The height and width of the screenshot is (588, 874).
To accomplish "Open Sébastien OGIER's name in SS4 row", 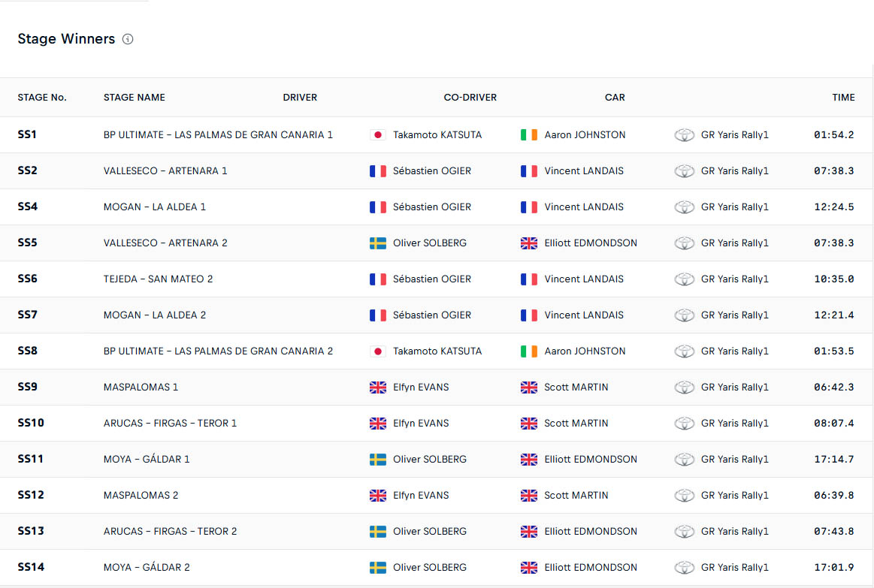I will coord(431,207).
